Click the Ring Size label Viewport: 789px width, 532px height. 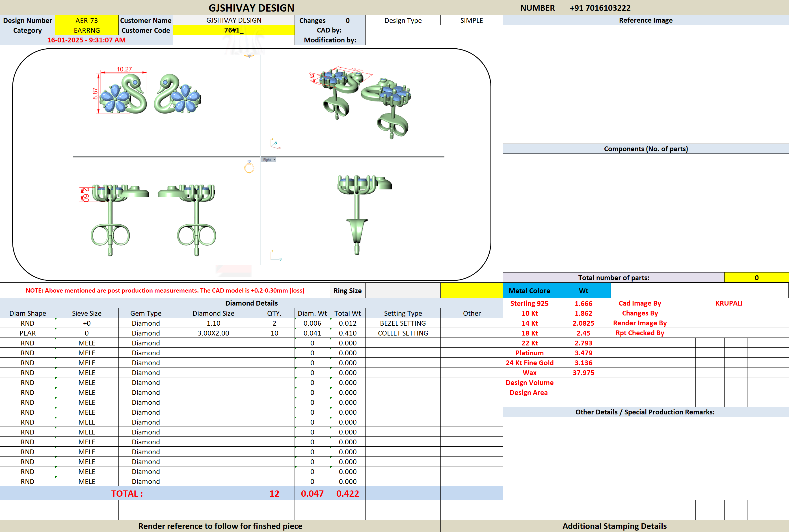click(347, 290)
